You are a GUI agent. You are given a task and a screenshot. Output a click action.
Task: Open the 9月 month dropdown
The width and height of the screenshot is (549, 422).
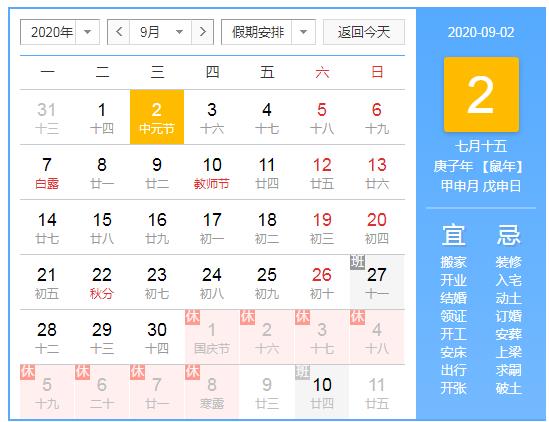[160, 32]
